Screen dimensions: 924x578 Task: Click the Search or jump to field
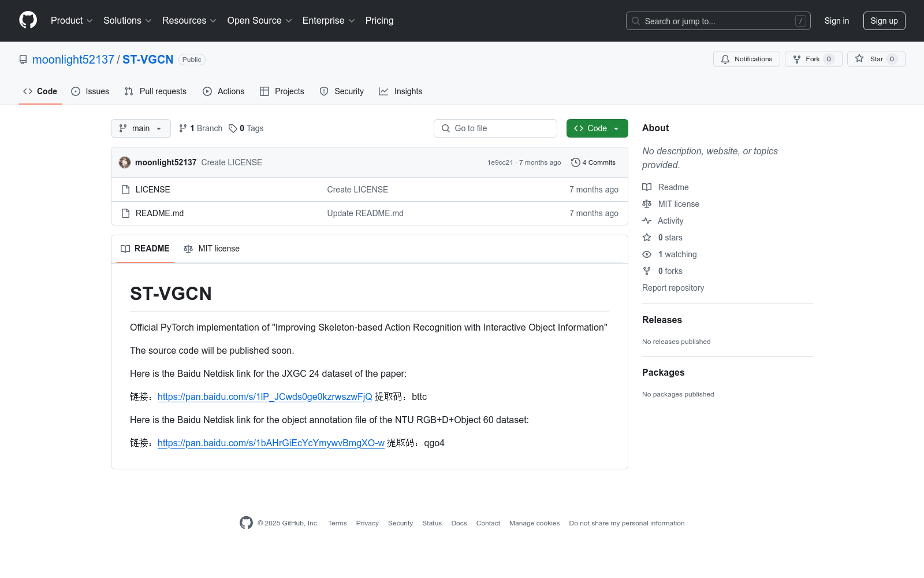coord(718,21)
